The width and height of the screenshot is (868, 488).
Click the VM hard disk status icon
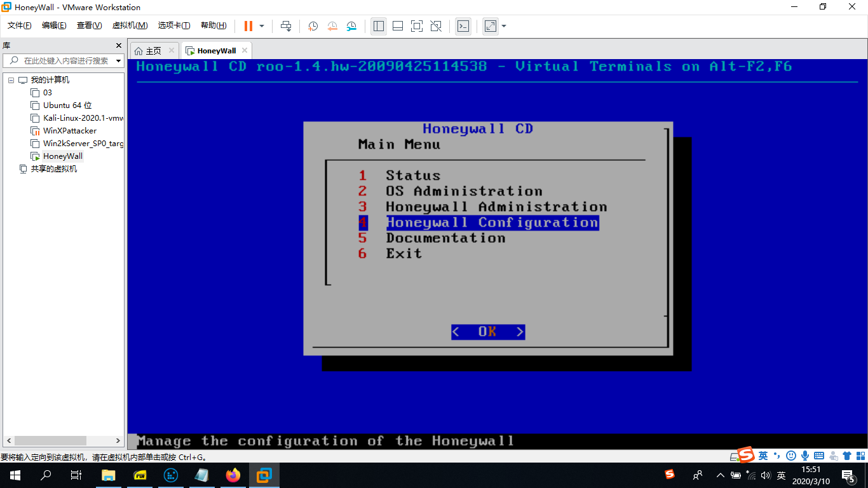click(735, 456)
